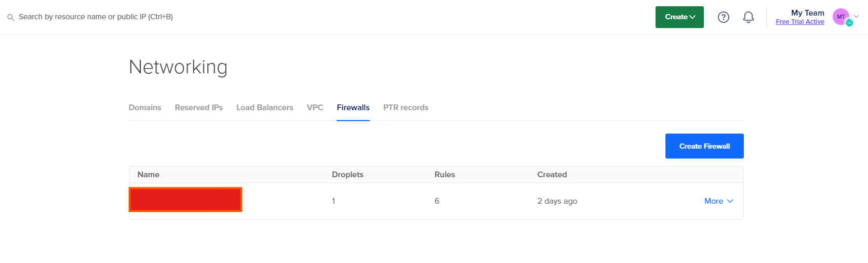
Task: Click the magnifier search icon
Action: (10, 17)
